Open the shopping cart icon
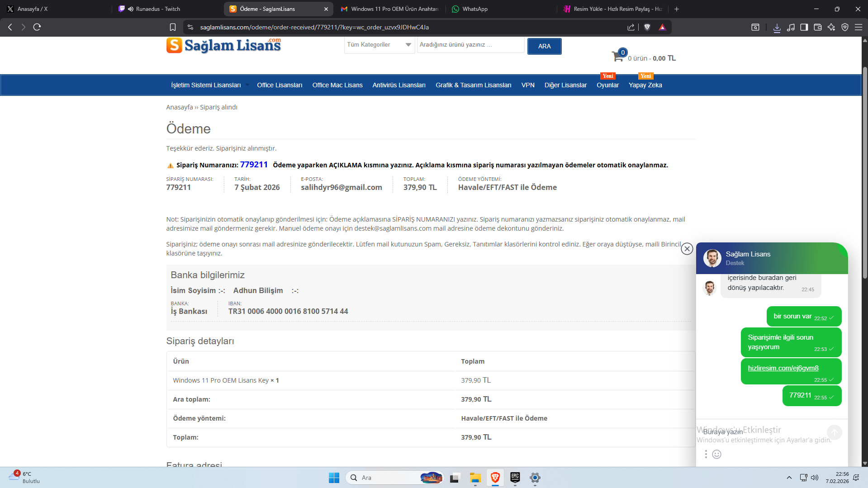Screen dimensions: 868x488 (618, 56)
